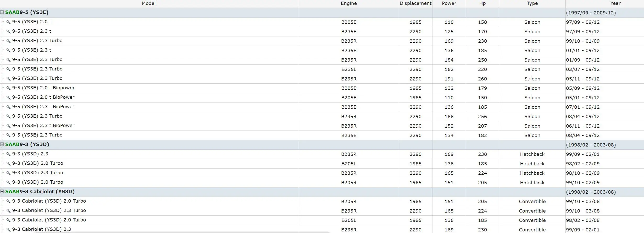The height and width of the screenshot is (233, 644).
Task: Click the "98/10 - 02/09" year cell
Action: (583, 173)
